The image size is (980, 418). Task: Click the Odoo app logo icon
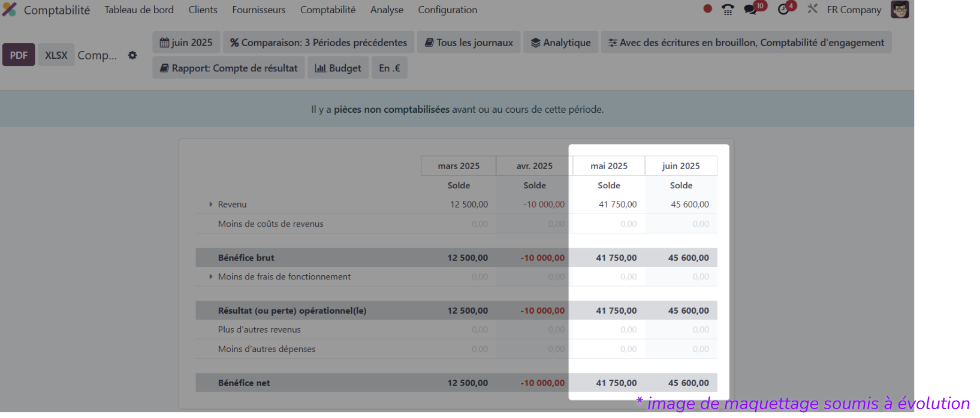click(x=10, y=10)
